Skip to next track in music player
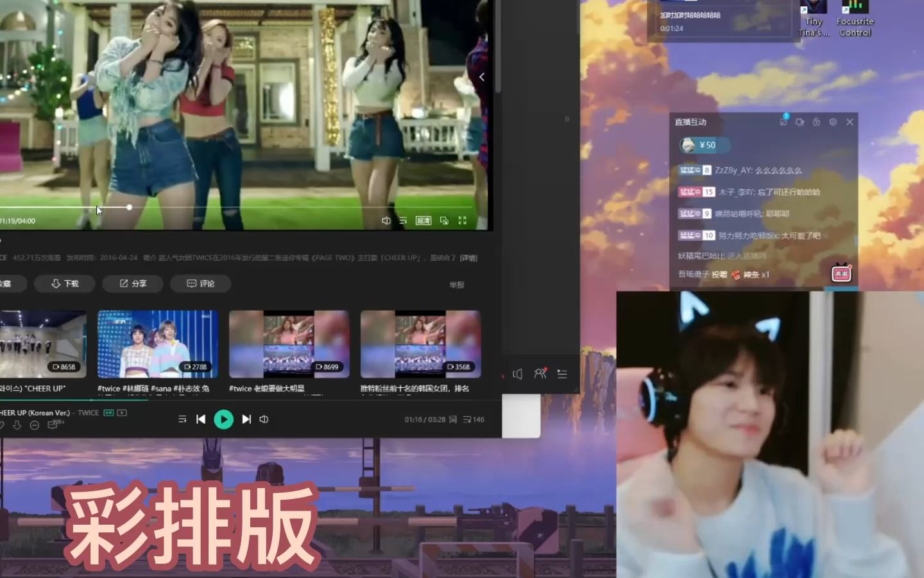 tap(246, 419)
